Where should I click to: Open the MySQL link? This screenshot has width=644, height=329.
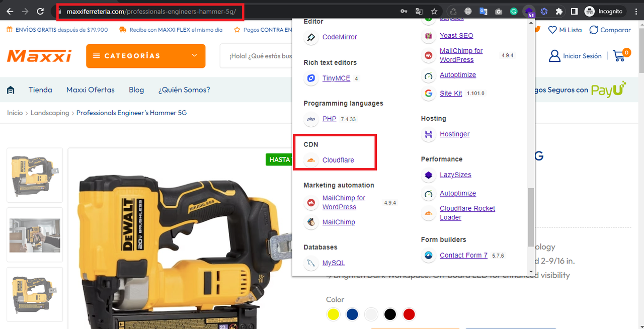click(x=334, y=263)
